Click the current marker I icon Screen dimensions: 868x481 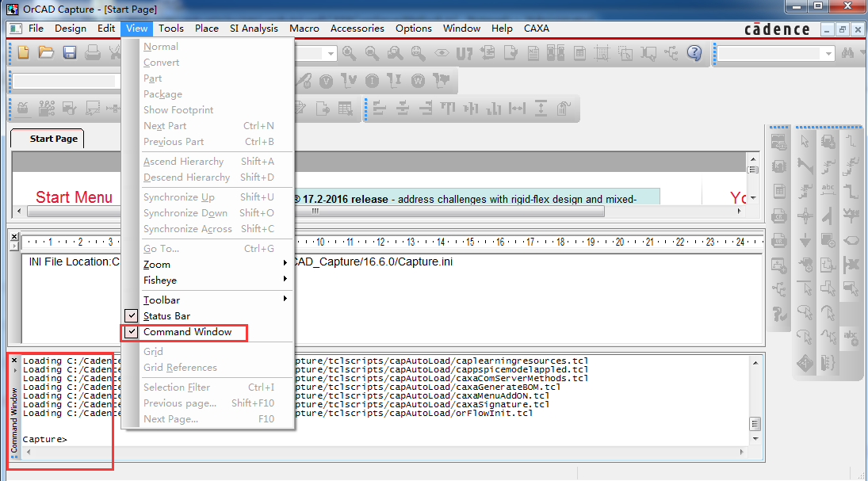[372, 82]
